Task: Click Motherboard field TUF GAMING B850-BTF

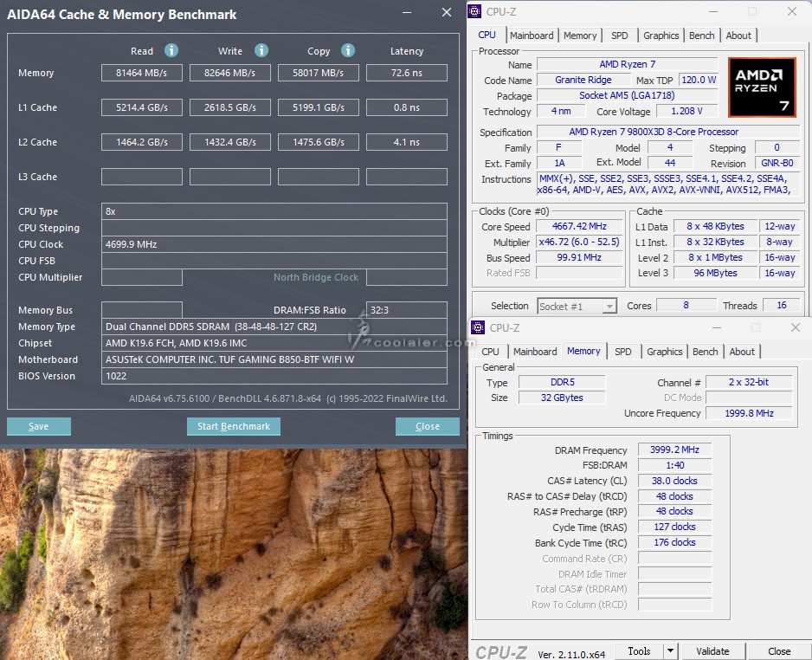Action: [x=274, y=359]
